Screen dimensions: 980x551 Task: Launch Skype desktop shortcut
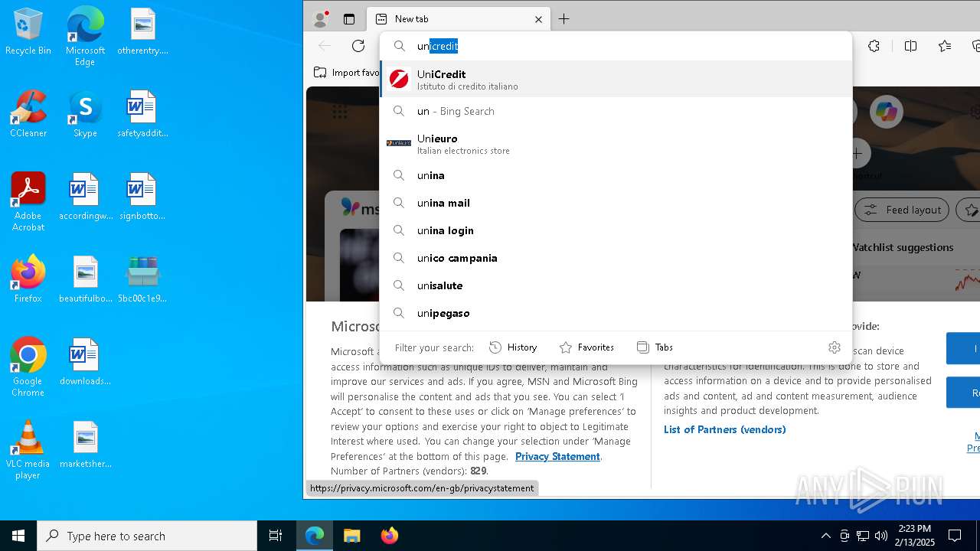click(x=85, y=115)
